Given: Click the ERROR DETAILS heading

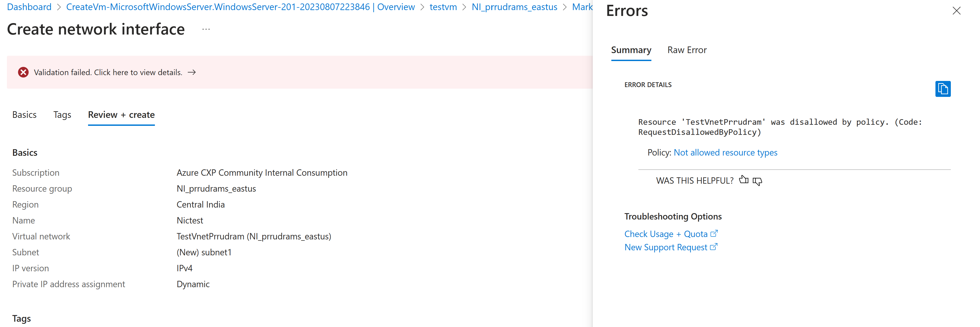Looking at the screenshot, I should coord(648,85).
